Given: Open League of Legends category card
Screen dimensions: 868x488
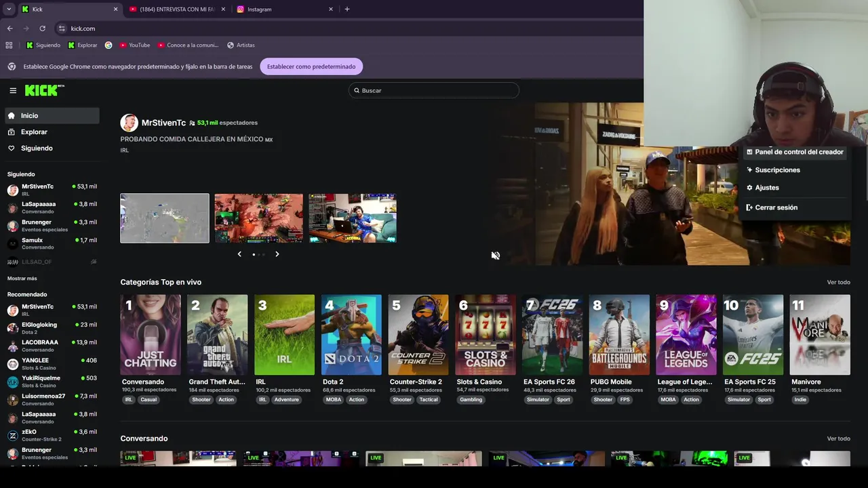Looking at the screenshot, I should pos(686,335).
